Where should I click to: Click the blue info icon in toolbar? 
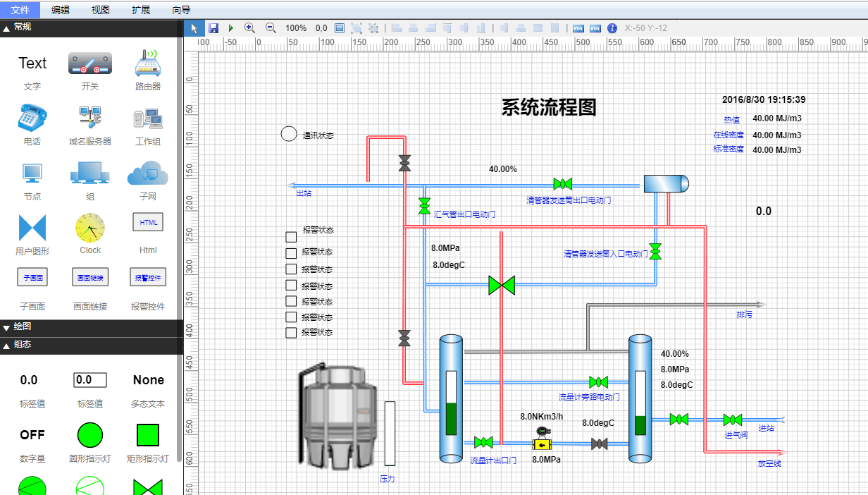click(612, 28)
